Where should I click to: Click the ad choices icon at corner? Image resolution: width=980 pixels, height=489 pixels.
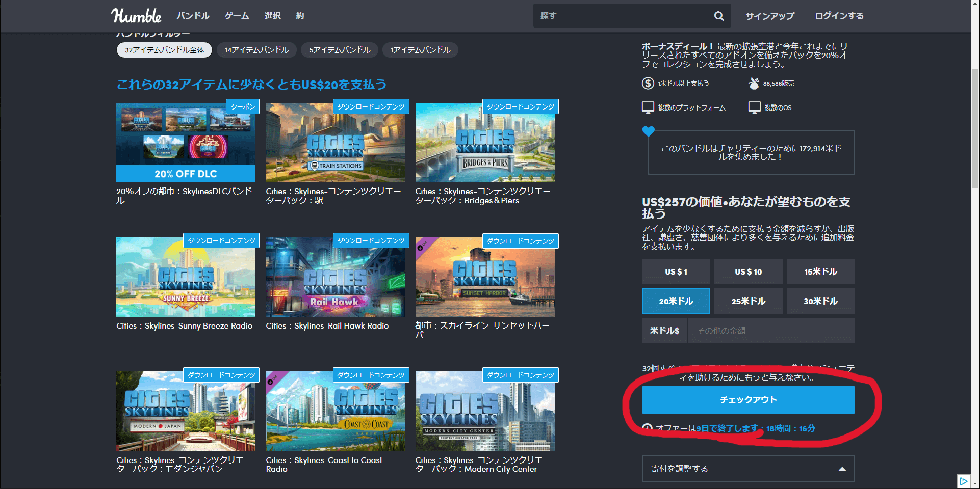click(963, 481)
